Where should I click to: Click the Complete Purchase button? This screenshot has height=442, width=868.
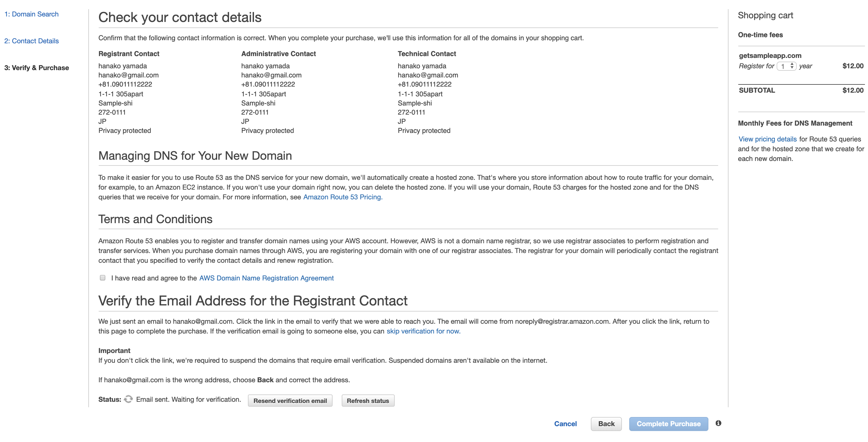click(x=668, y=424)
